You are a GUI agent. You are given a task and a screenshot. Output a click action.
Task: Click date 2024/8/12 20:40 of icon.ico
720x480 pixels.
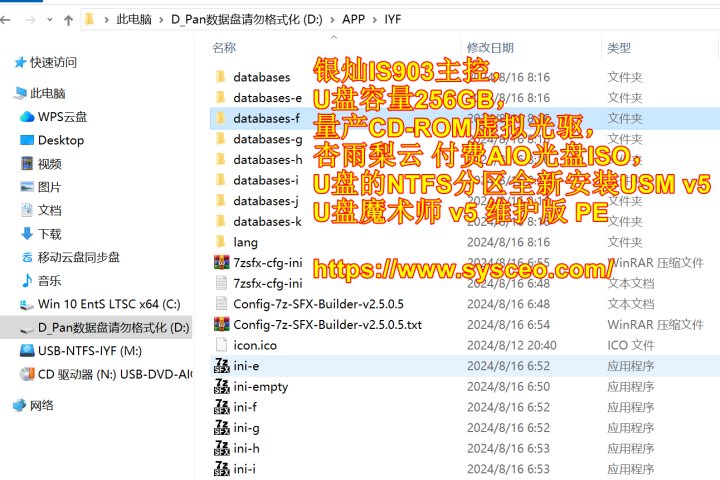pyautogui.click(x=512, y=345)
